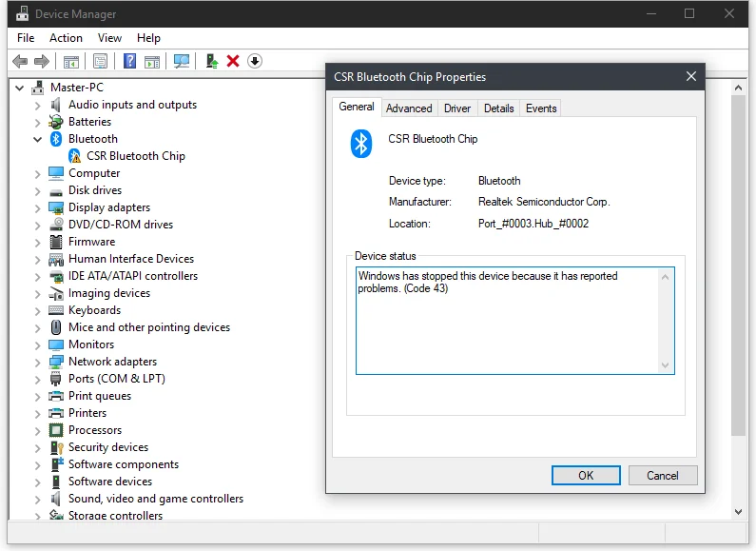
Task: Collapse the Bluetooth category chevron
Action: point(38,140)
